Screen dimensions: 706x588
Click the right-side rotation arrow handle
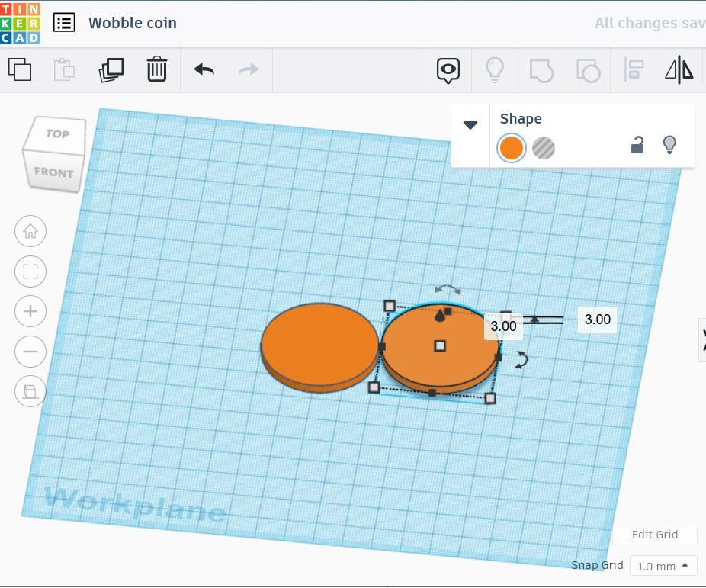point(521,360)
